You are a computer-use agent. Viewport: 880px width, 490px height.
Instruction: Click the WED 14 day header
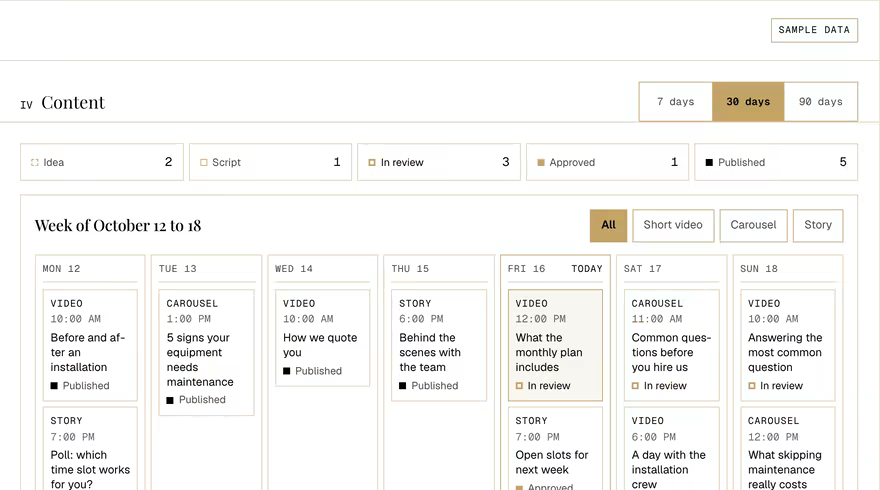click(x=294, y=269)
